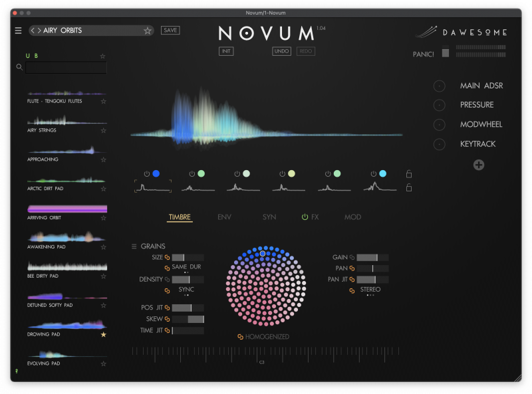
Task: Click the link icon beside HOMOGENIZED
Action: pyautogui.click(x=240, y=337)
